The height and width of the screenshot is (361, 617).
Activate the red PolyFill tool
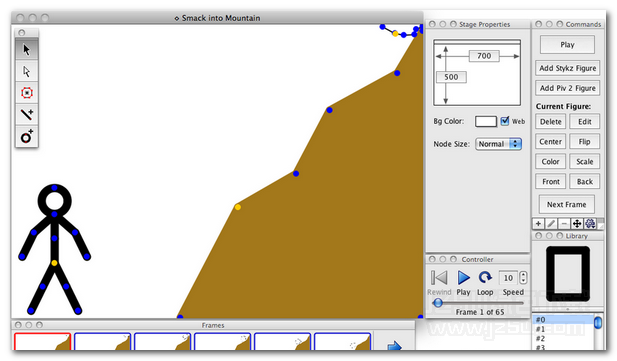click(27, 93)
